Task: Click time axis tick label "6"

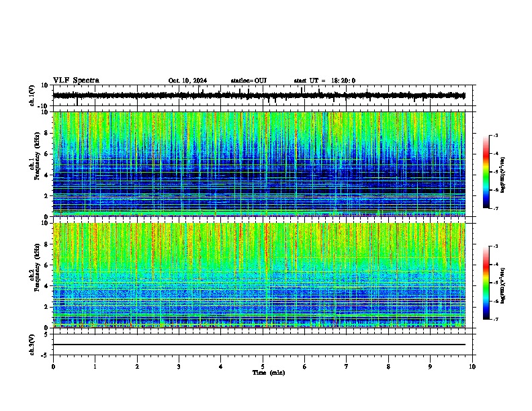Action: point(305,367)
